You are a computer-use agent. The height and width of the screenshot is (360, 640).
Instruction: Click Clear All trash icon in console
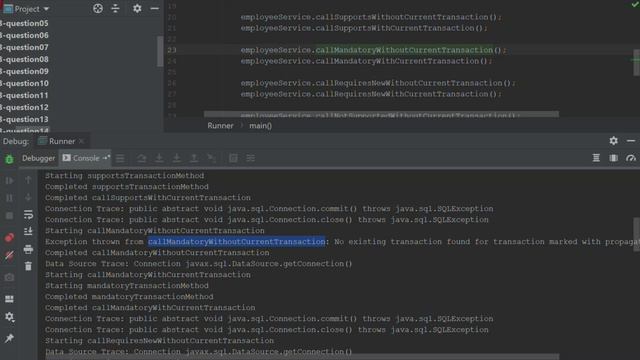(x=28, y=267)
